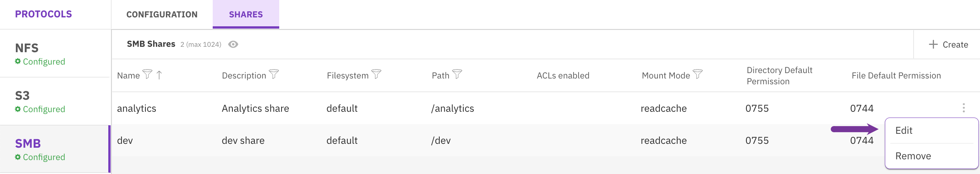Click the dev share row name
The image size is (980, 174).
[125, 141]
